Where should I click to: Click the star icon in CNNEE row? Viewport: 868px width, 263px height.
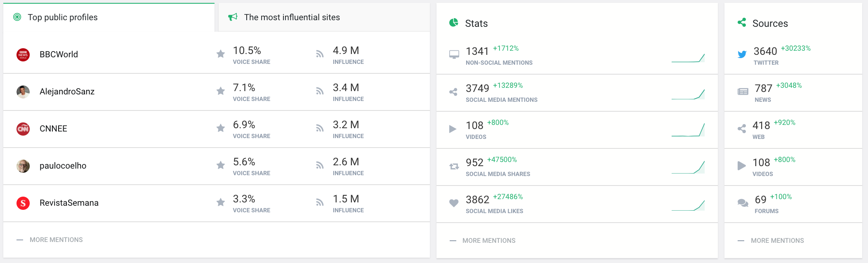coord(221,128)
